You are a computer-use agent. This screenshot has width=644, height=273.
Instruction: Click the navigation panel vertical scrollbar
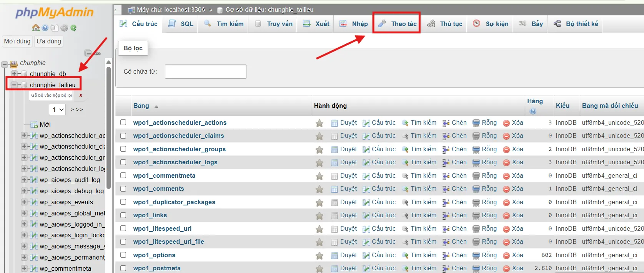pos(108,127)
